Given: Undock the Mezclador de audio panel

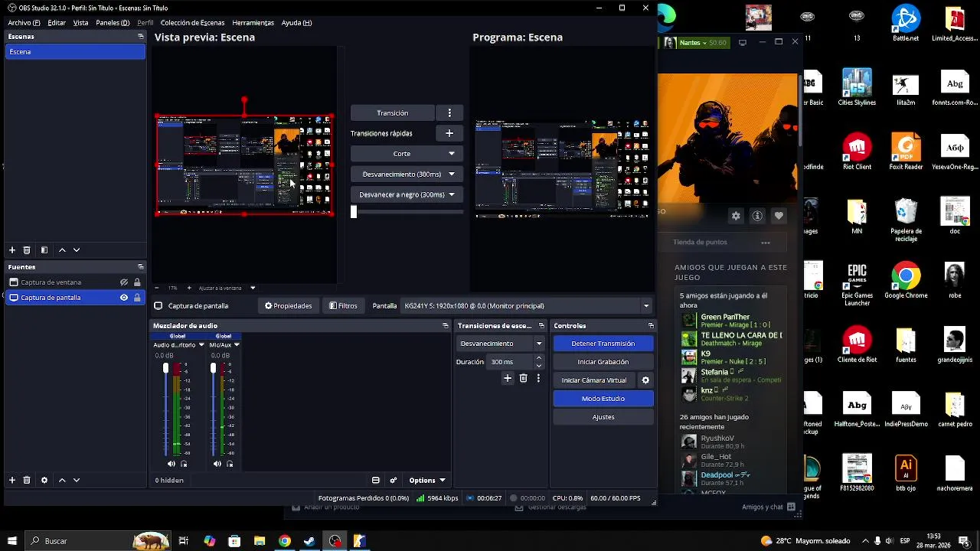Looking at the screenshot, I should tap(446, 325).
